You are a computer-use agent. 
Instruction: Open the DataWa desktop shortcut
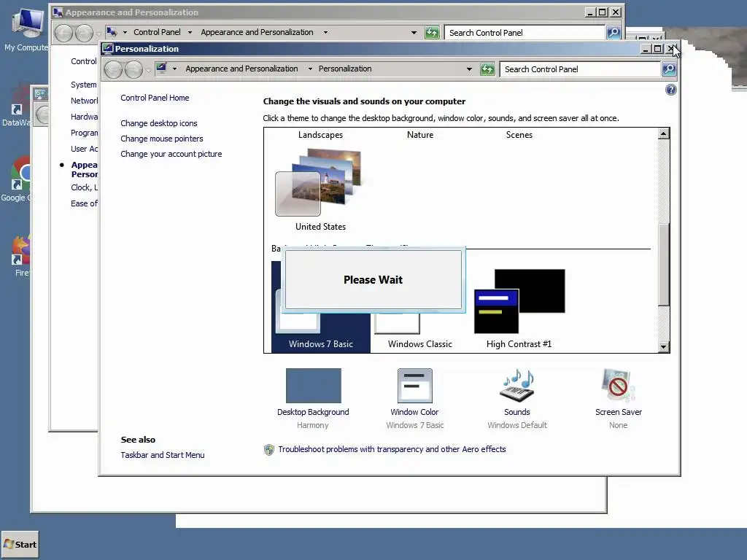coord(16,106)
